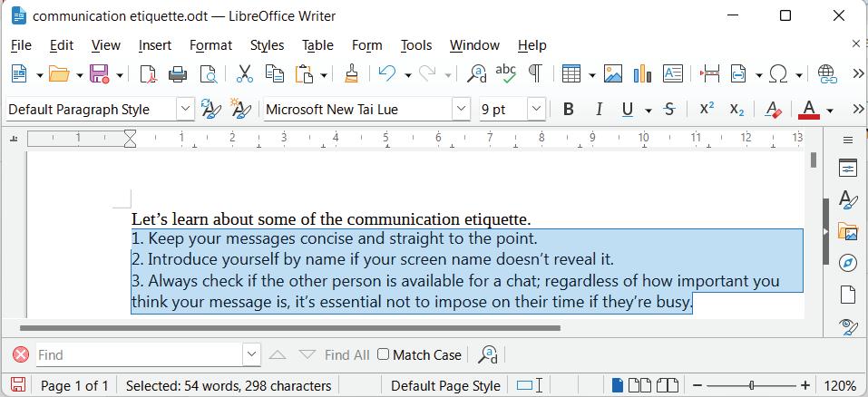Expand the font name dropdown
The height and width of the screenshot is (397, 868).
tap(461, 109)
